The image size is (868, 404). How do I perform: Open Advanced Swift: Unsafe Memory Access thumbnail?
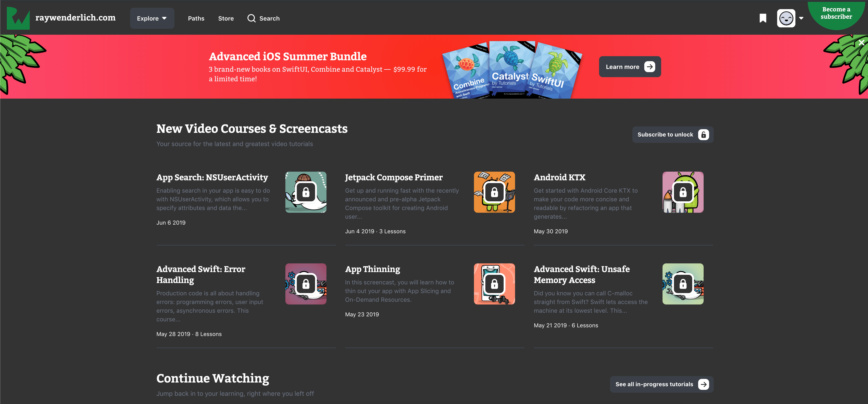pyautogui.click(x=683, y=284)
